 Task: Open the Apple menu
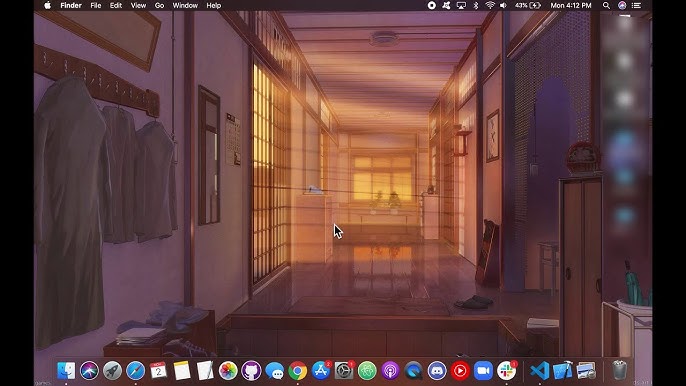point(47,5)
